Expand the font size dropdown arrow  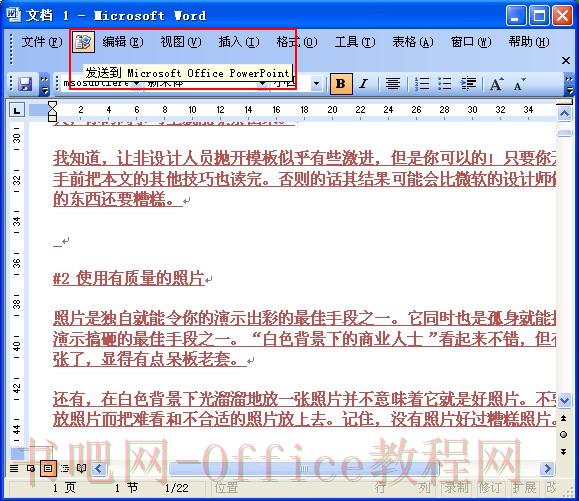coord(316,84)
